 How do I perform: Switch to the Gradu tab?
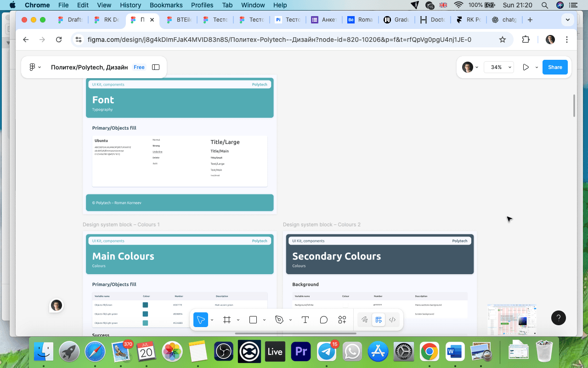point(397,20)
